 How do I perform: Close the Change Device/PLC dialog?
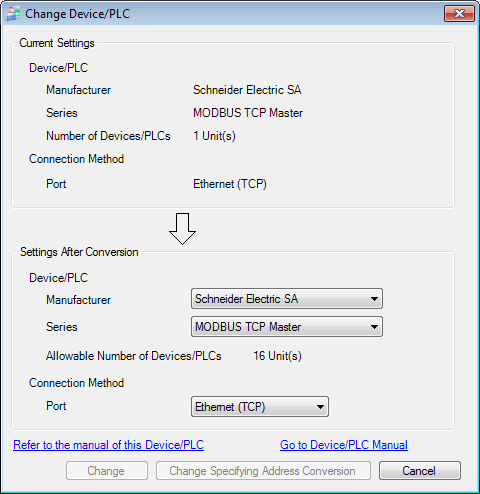pos(459,14)
